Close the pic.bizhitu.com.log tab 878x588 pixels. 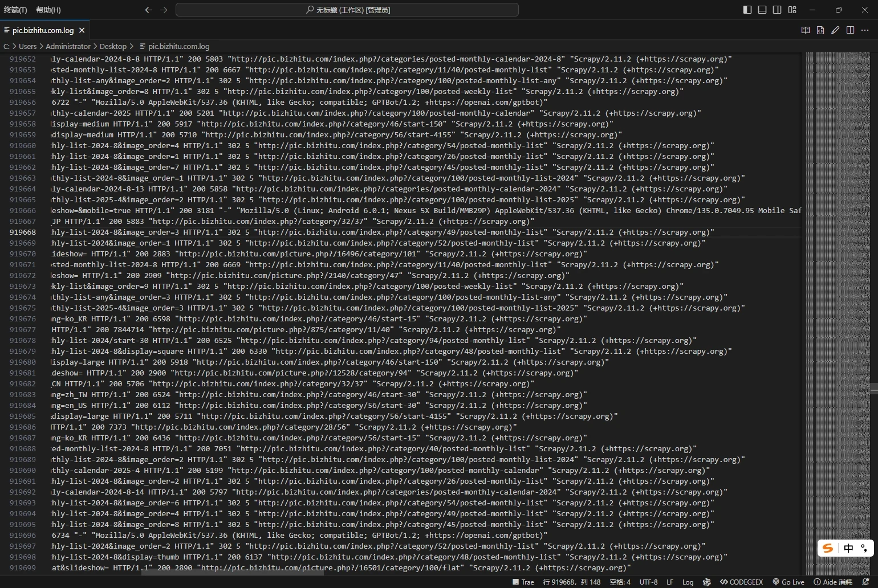(82, 30)
